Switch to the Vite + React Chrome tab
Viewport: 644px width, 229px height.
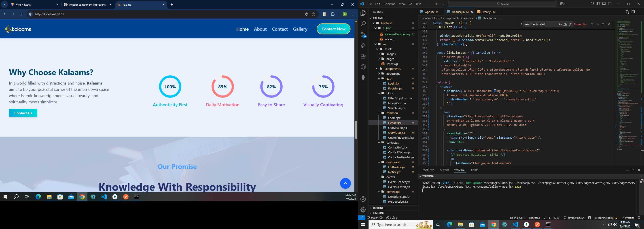click(x=34, y=4)
